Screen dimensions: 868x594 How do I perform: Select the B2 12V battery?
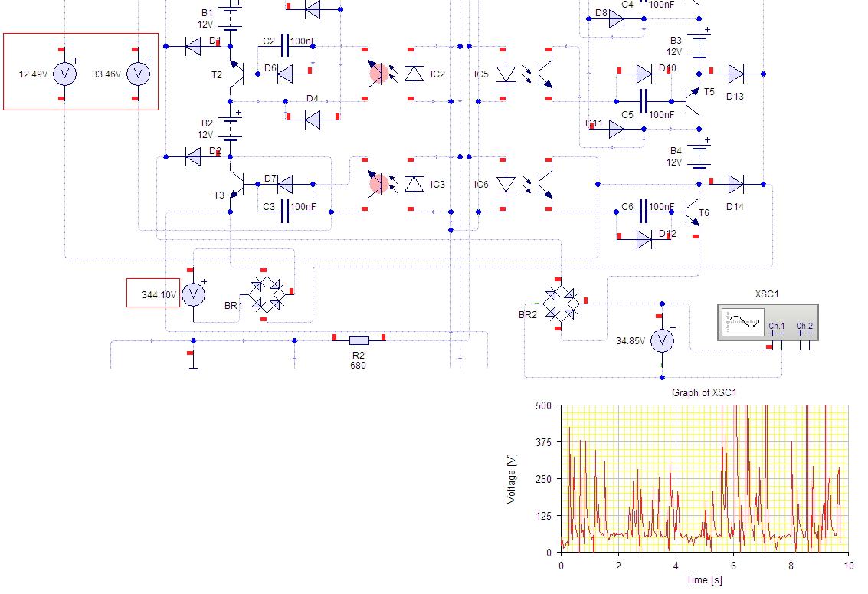tap(231, 129)
